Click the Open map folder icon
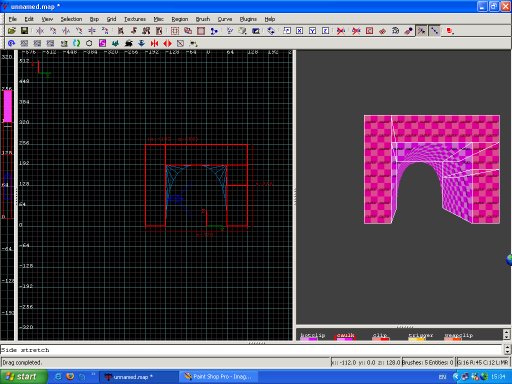512x384 pixels. (12, 31)
